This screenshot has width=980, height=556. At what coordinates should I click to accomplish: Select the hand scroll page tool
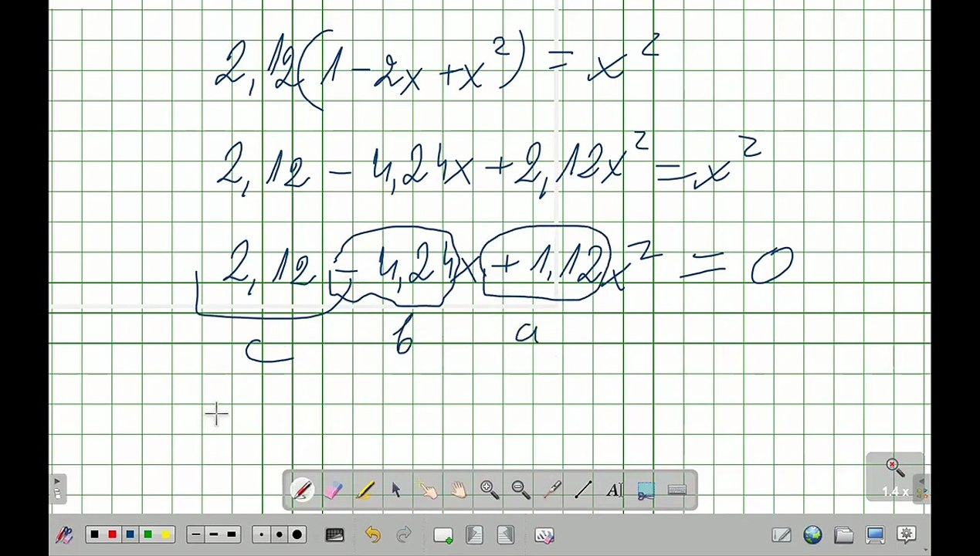tap(459, 490)
